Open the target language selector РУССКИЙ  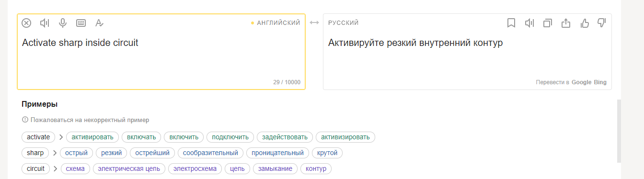pos(344,23)
